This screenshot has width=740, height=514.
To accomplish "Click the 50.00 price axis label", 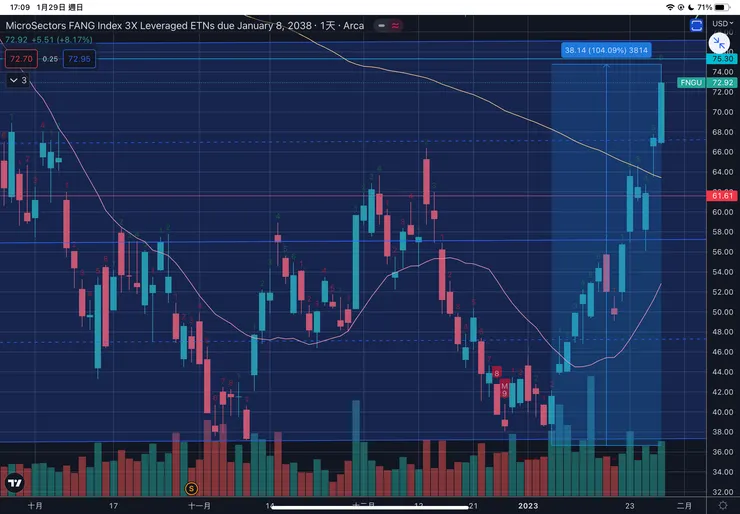I will (723, 312).
